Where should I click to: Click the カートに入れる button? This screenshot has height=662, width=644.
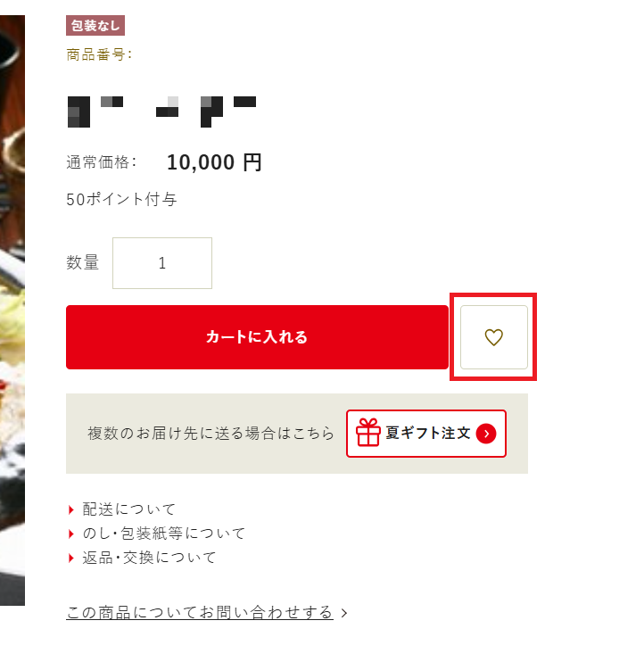[x=257, y=337]
